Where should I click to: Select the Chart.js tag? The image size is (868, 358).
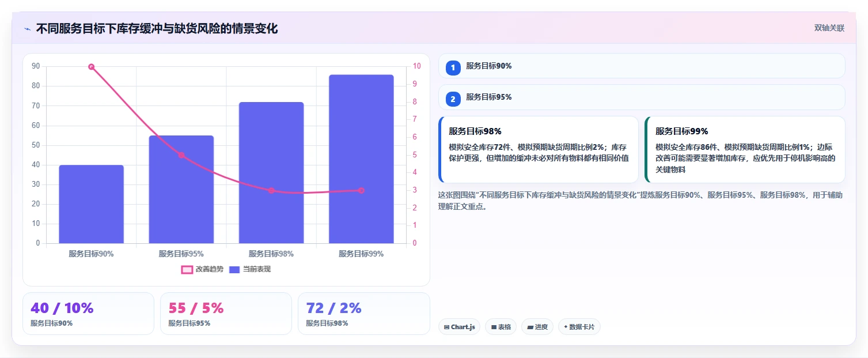click(459, 327)
